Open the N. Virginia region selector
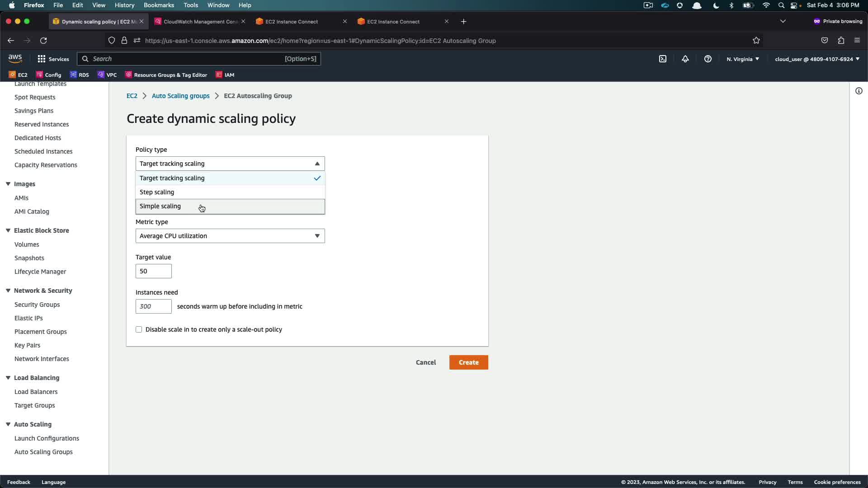 (743, 59)
